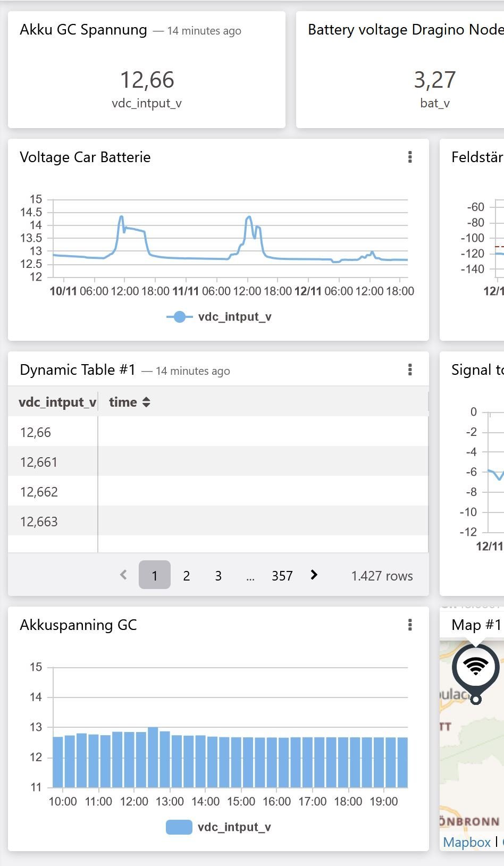Open Dynamic Table #1 options menu

(410, 369)
